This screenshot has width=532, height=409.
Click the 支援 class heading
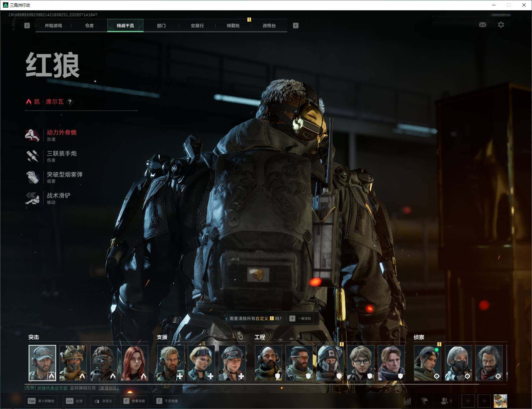[162, 337]
